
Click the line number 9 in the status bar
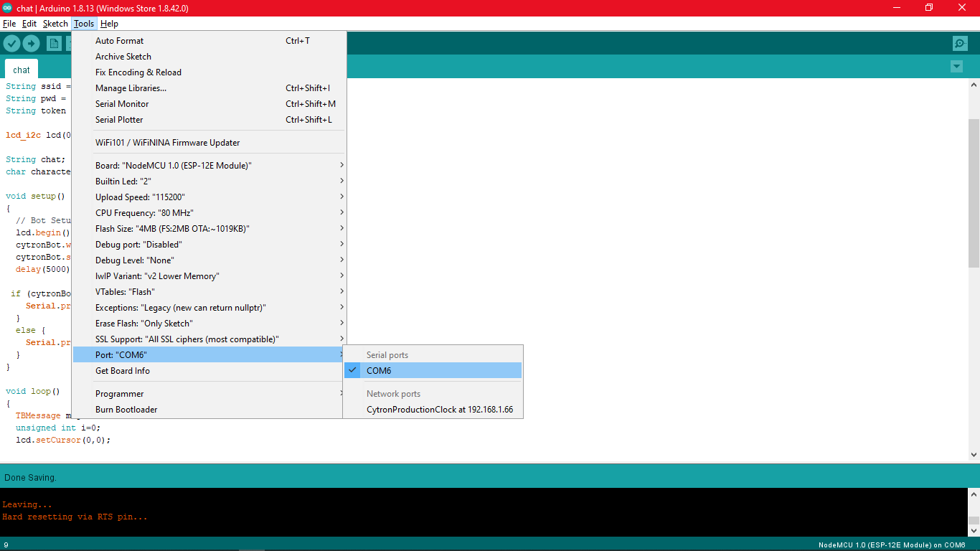click(x=6, y=545)
